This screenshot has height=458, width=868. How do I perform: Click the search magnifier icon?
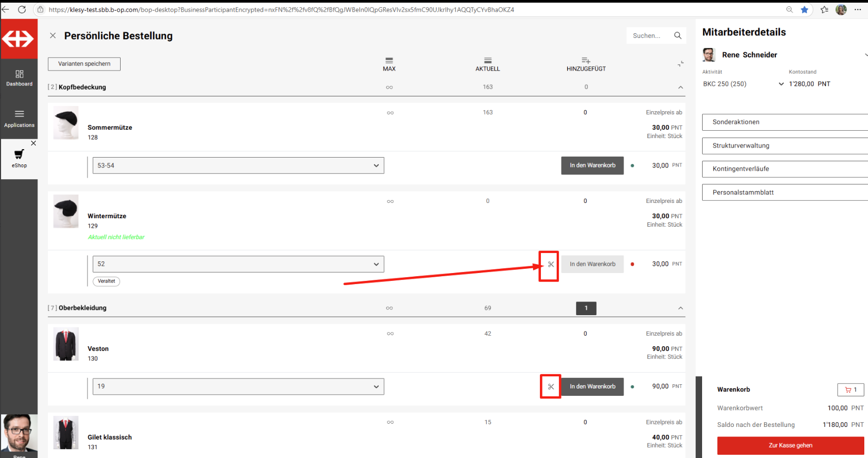click(x=678, y=35)
